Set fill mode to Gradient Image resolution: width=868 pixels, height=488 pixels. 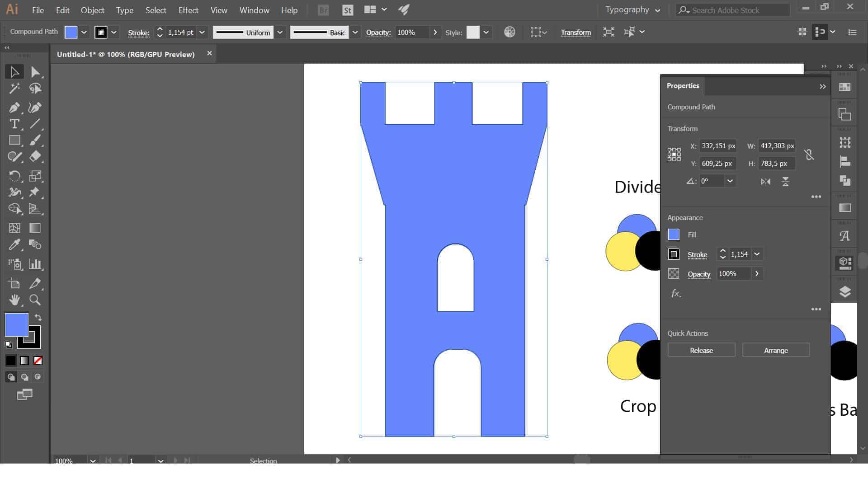coord(24,361)
